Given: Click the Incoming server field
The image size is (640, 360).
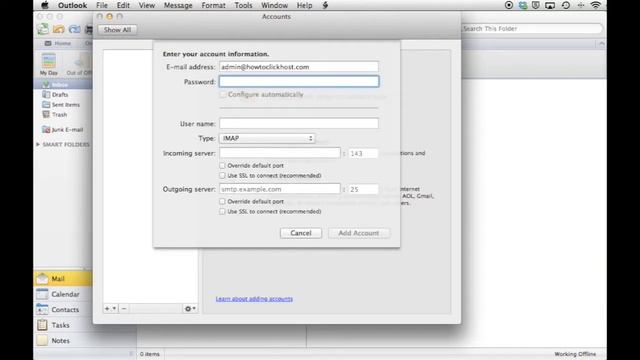Looking at the screenshot, I should (x=280, y=153).
